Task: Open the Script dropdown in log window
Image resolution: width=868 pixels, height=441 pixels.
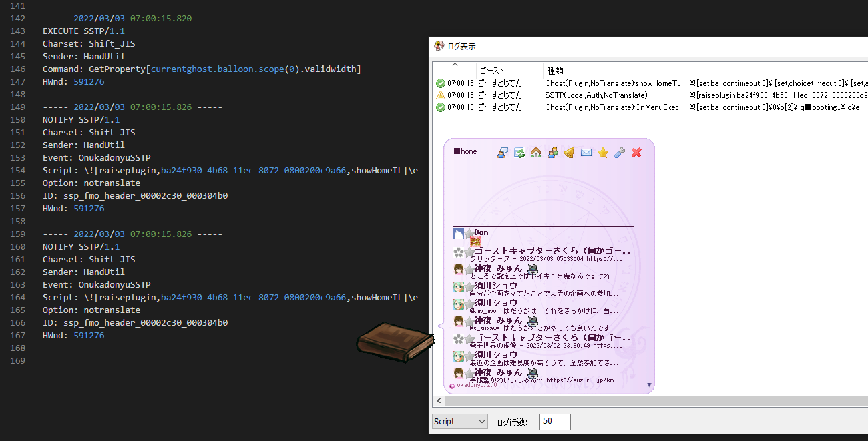Action: tap(460, 422)
